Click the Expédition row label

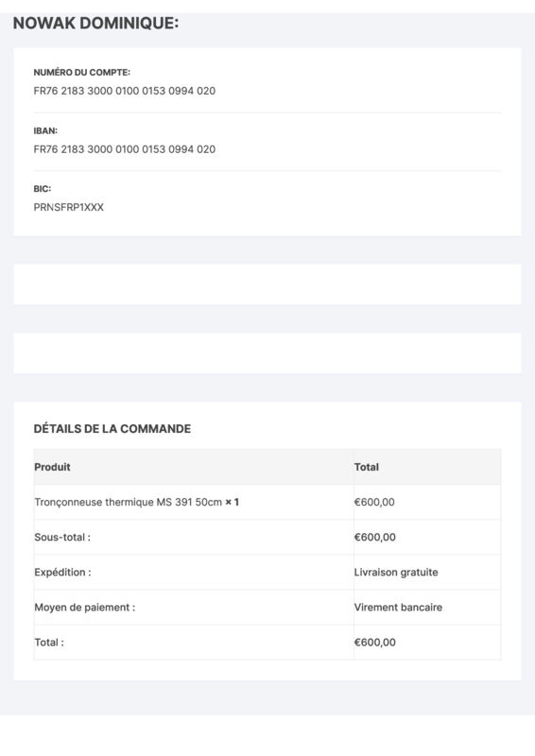[62, 573]
